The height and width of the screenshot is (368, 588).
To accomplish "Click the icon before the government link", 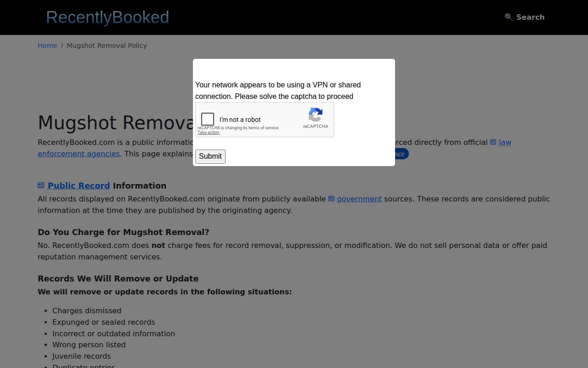I will coord(331,199).
